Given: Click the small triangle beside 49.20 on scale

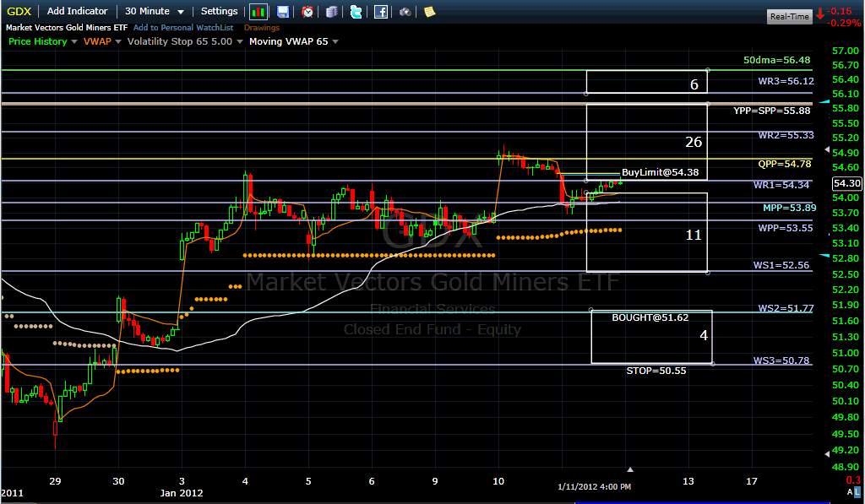Looking at the screenshot, I should (x=826, y=454).
